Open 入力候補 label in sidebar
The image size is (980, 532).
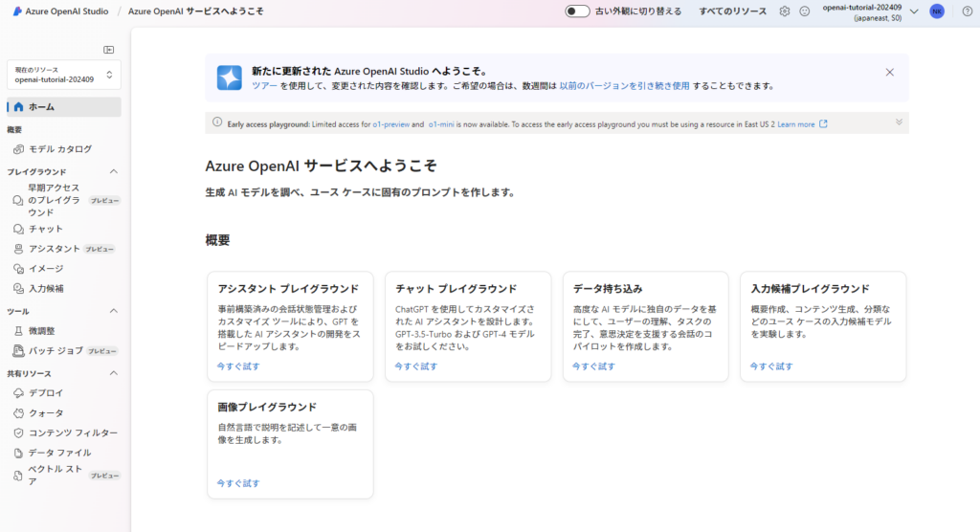coord(46,288)
